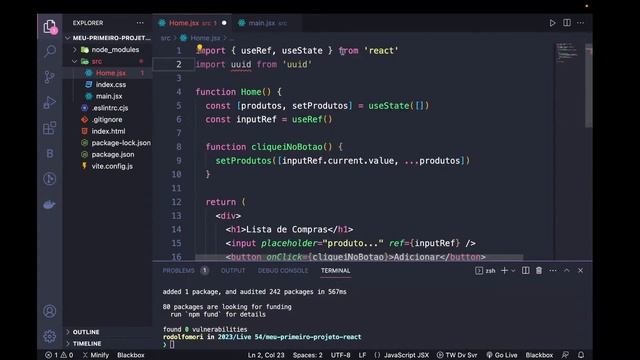Click the editor vertical scrollbar
The height and width of the screenshot is (360, 640).
click(x=589, y=86)
